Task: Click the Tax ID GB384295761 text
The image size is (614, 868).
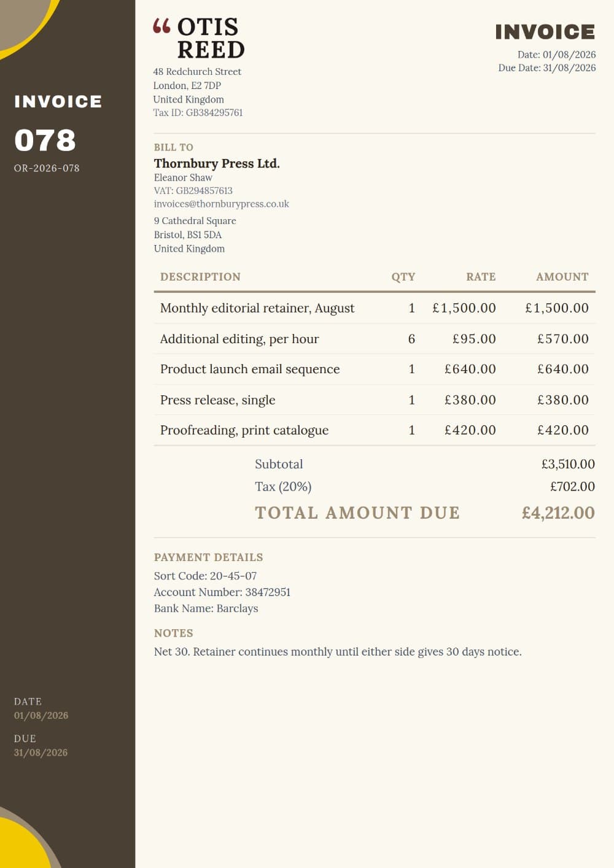Action: pos(198,113)
